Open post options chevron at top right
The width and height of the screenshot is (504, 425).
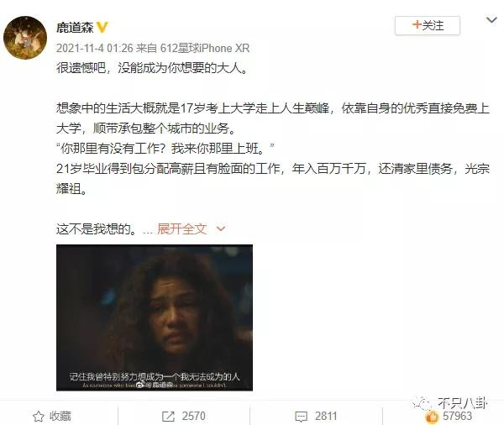pos(491,20)
